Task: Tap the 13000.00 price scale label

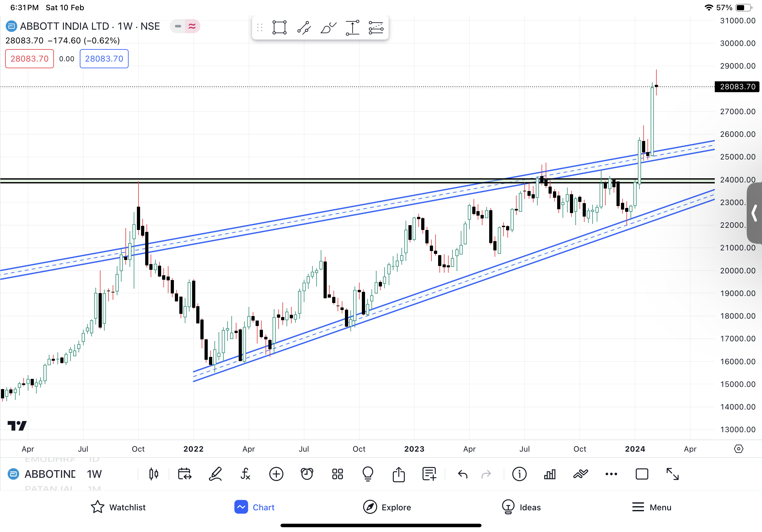Action: click(738, 430)
